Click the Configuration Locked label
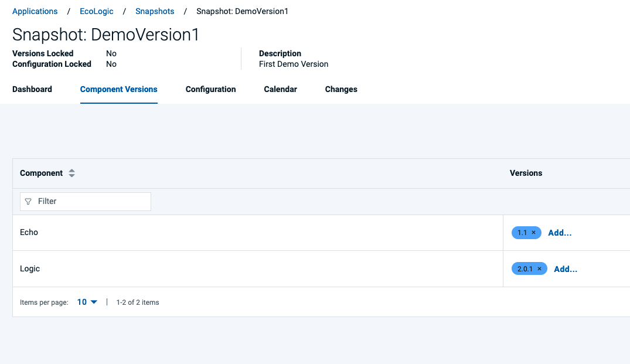Screen dimensions: 630x364 (52, 64)
